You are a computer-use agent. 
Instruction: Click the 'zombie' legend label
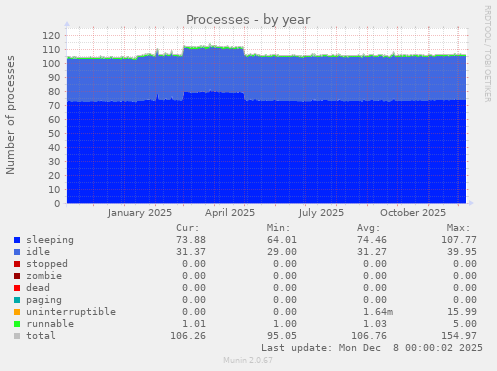click(x=44, y=276)
